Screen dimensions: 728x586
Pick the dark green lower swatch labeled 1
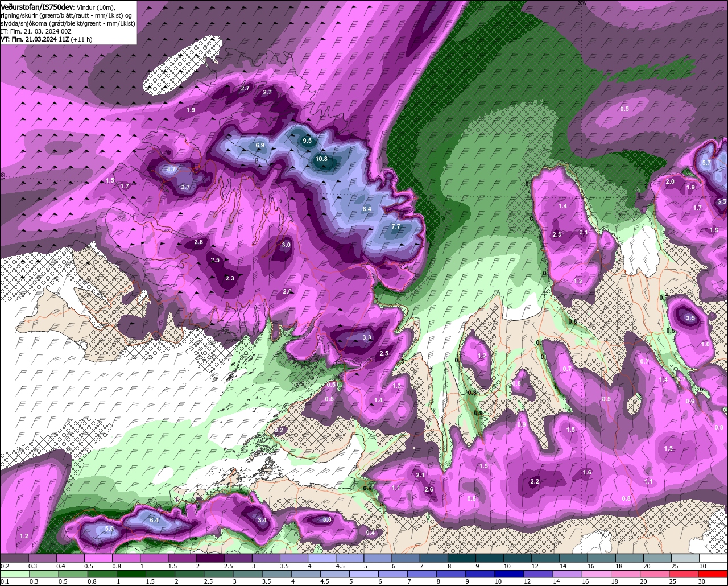coord(131,574)
